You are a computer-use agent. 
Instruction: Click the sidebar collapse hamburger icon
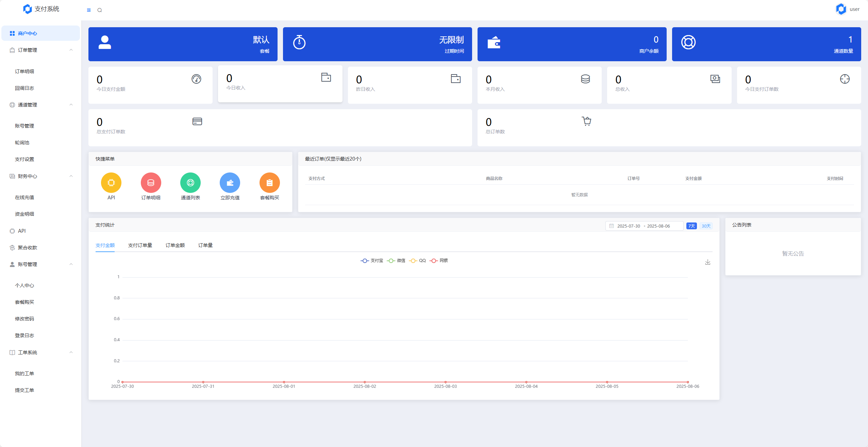89,10
